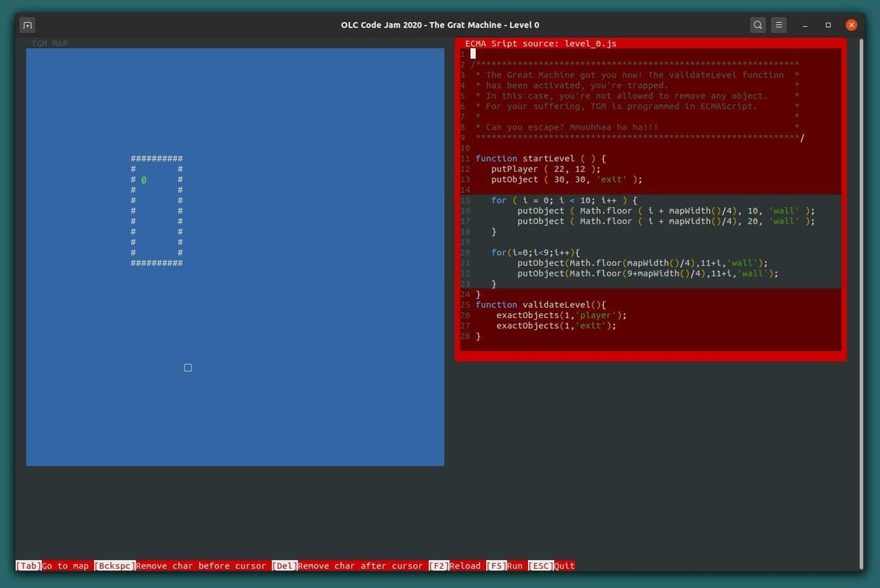
Task: Click the putObject line ending in "10, 'wall' );"
Action: 666,211
